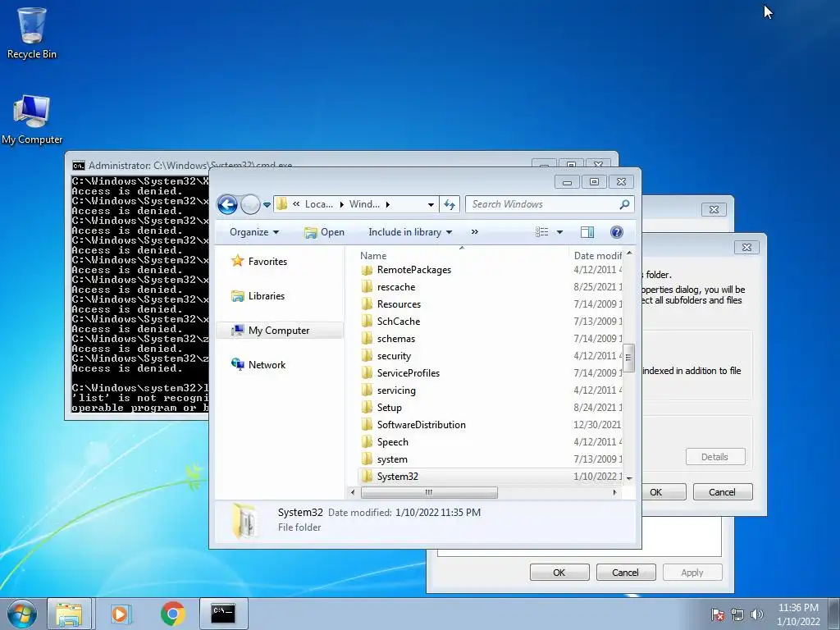Open the recent pages dropdown arrow
The width and height of the screenshot is (840, 630).
click(267, 204)
